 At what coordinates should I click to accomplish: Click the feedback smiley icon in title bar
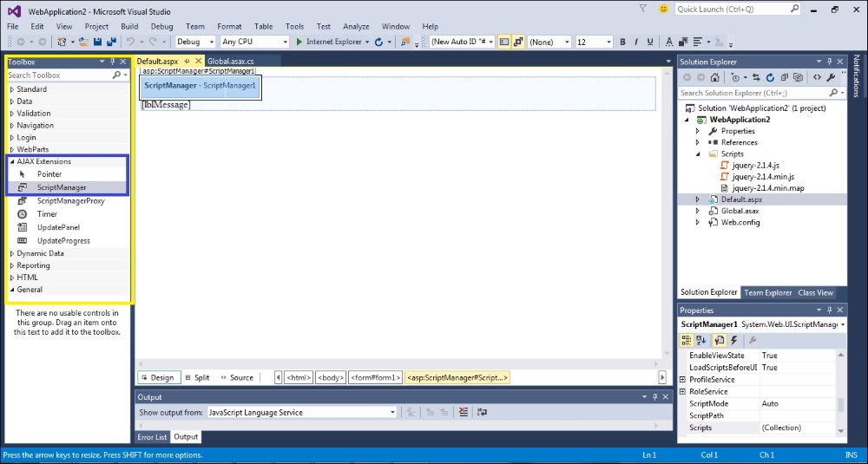(662, 9)
